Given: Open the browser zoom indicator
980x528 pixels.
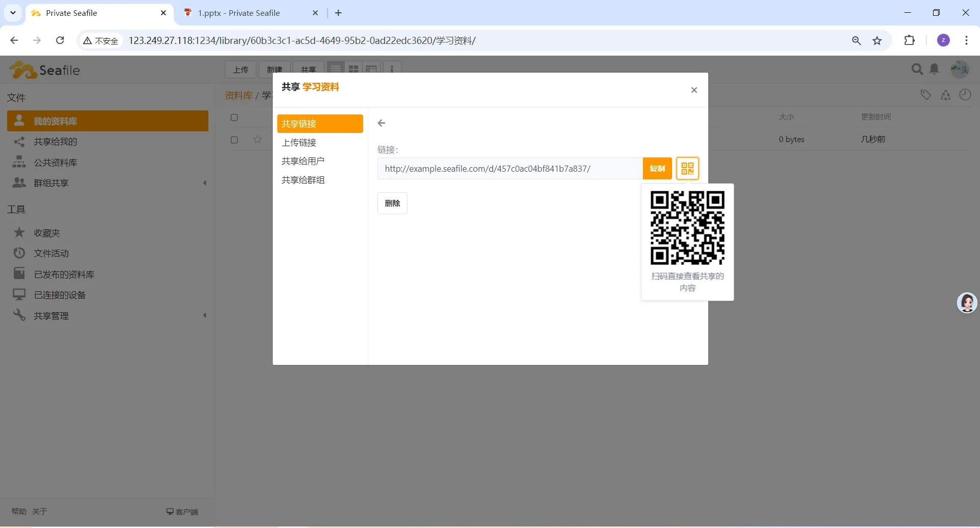Looking at the screenshot, I should pyautogui.click(x=856, y=41).
